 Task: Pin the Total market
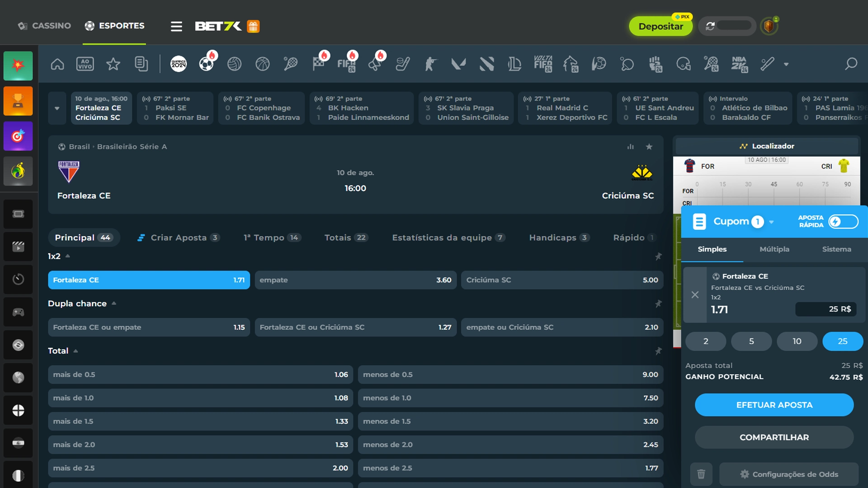658,351
